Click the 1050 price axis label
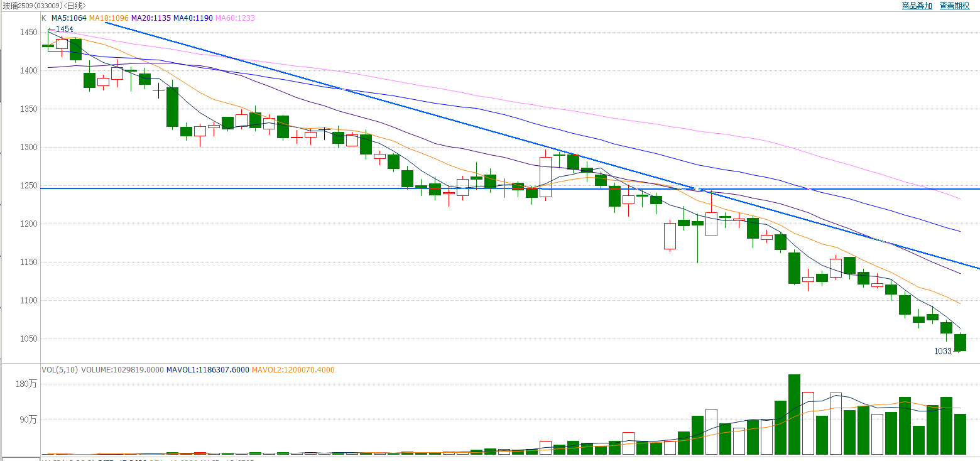The height and width of the screenshot is (461, 980). pos(29,339)
